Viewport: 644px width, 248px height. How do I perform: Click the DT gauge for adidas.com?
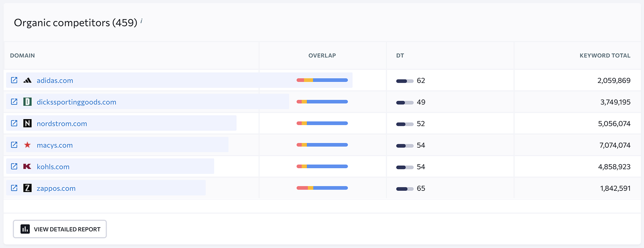tap(405, 81)
